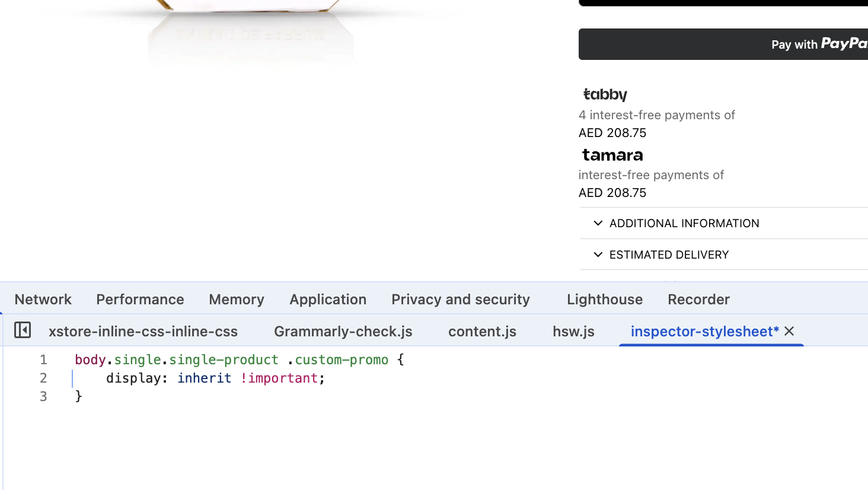Viewport: 868px width, 490px height.
Task: Open Privacy and security panel
Action: click(461, 300)
